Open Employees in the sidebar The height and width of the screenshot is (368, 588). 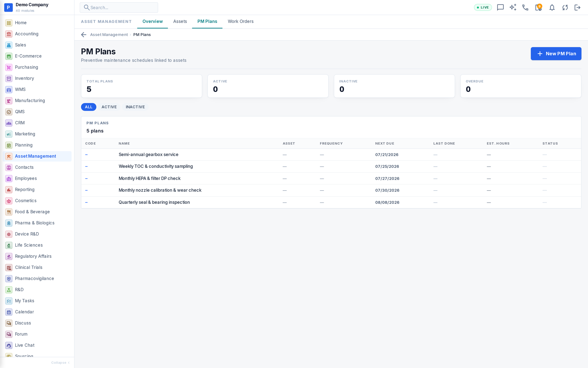tap(37, 179)
